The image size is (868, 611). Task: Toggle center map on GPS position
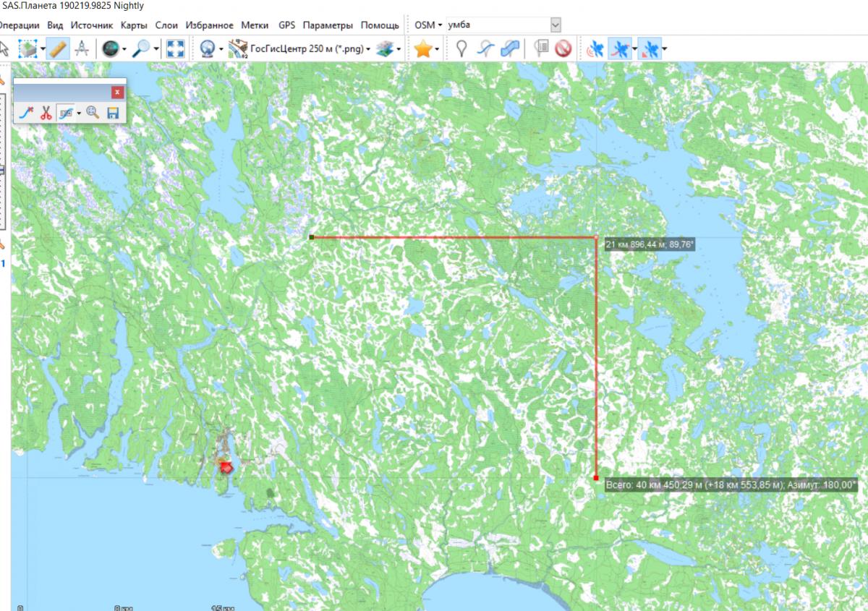coord(650,49)
